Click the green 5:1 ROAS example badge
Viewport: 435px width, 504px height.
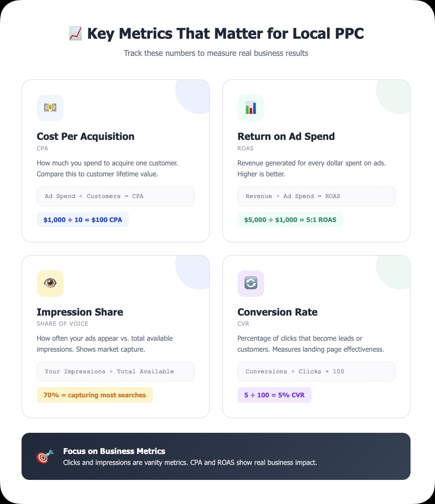point(290,219)
